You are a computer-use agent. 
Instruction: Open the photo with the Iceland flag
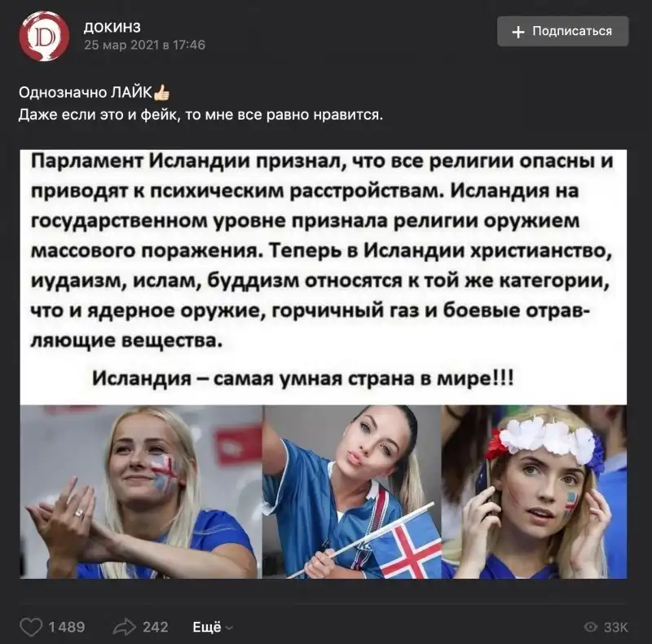(x=352, y=492)
